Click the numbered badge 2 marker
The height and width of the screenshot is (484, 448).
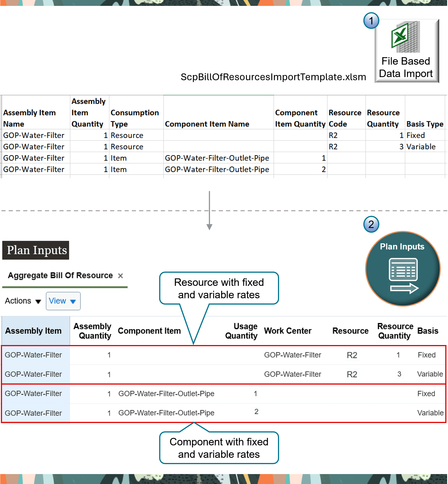point(371,224)
